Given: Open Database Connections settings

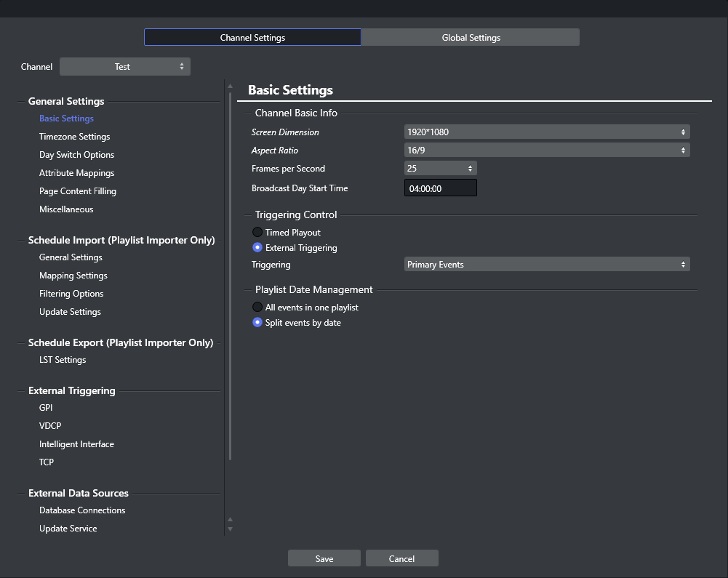Looking at the screenshot, I should pos(82,510).
